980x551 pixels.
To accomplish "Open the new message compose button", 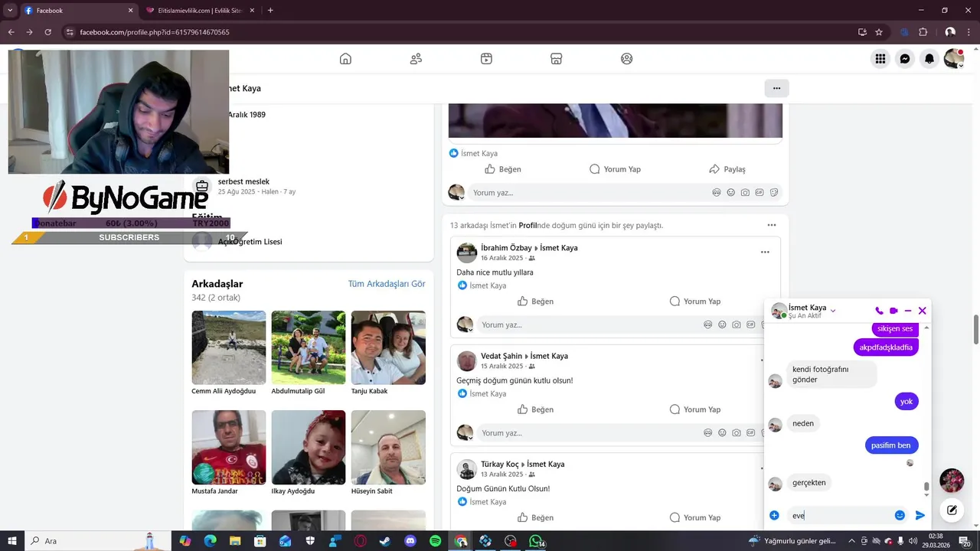I will (x=952, y=510).
